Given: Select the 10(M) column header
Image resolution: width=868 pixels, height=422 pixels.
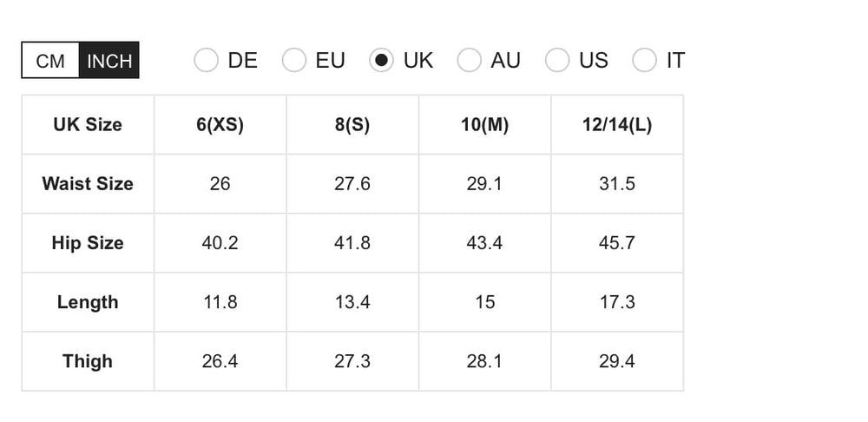Looking at the screenshot, I should [484, 124].
